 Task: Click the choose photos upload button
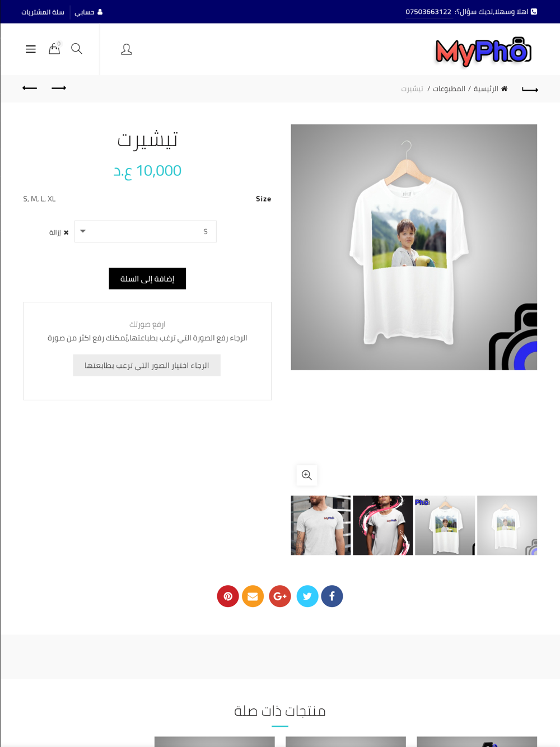point(147,365)
